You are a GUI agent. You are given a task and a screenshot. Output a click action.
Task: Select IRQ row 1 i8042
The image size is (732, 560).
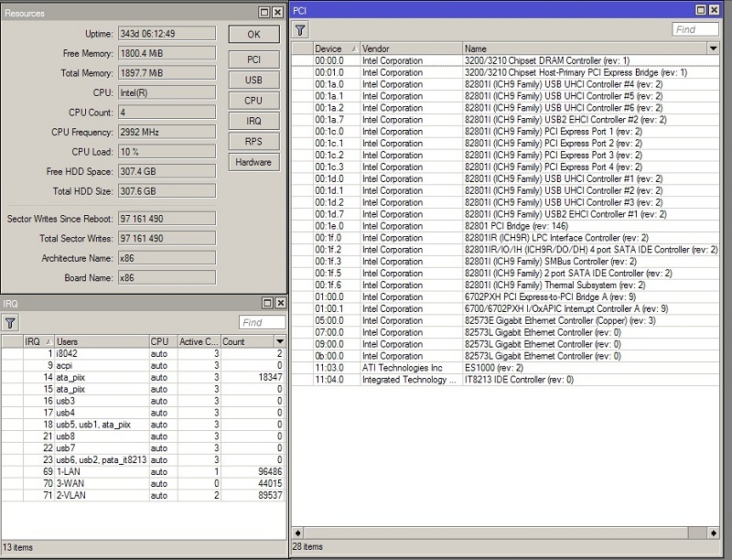point(144,354)
